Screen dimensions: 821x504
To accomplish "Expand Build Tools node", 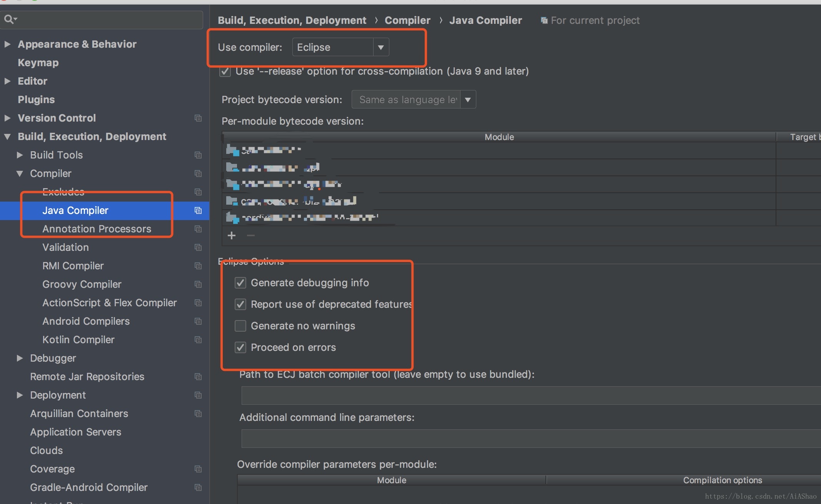I will point(20,155).
